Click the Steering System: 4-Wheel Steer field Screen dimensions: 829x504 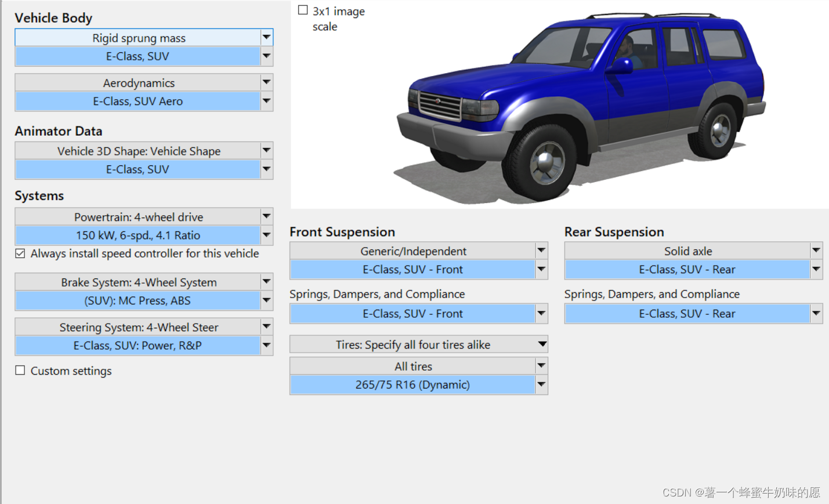138,327
